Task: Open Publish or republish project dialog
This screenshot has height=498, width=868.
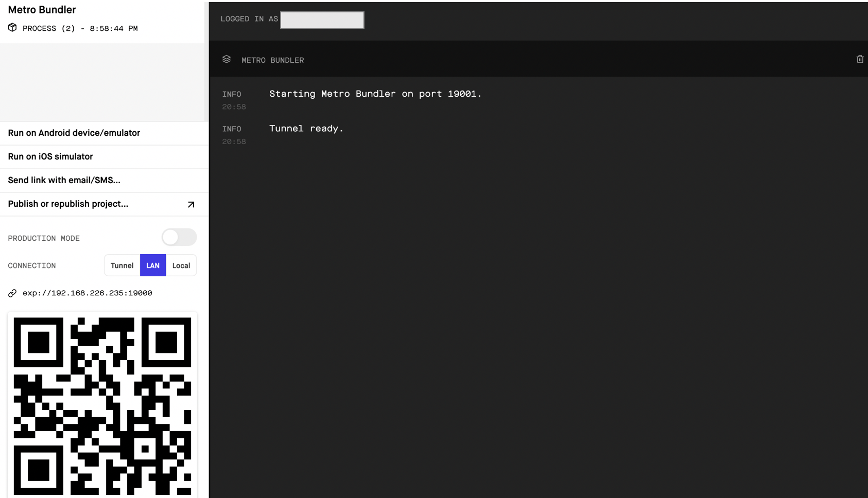Action: click(x=67, y=204)
